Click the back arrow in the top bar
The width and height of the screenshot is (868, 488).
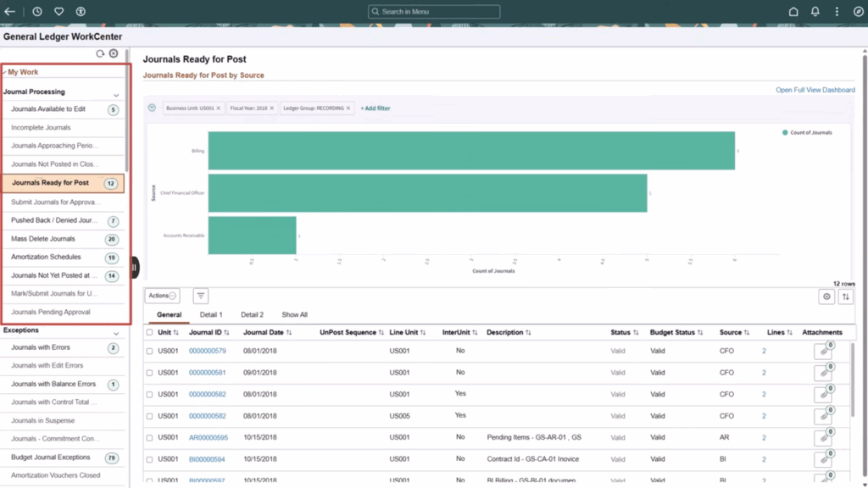[10, 12]
